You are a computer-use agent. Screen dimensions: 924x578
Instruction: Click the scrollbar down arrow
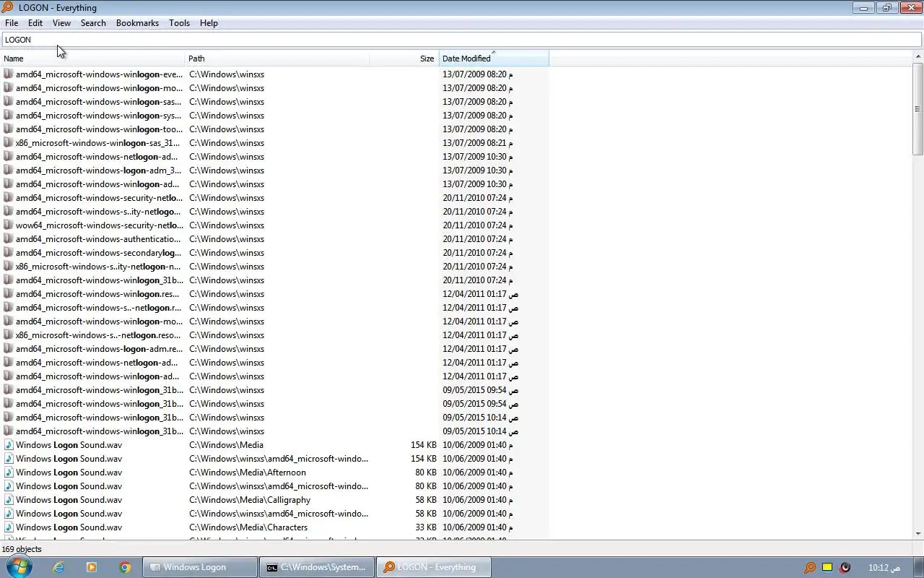coord(918,533)
